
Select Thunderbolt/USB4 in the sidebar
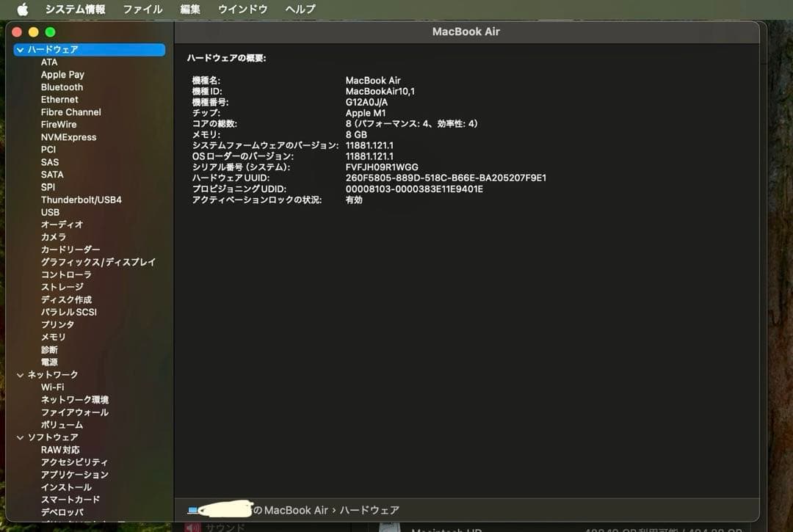tap(83, 200)
